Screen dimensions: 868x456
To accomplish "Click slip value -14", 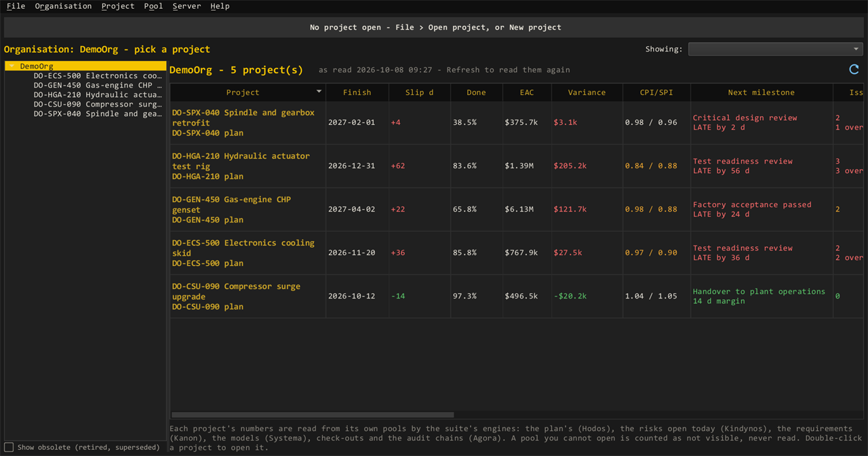I will tap(398, 297).
